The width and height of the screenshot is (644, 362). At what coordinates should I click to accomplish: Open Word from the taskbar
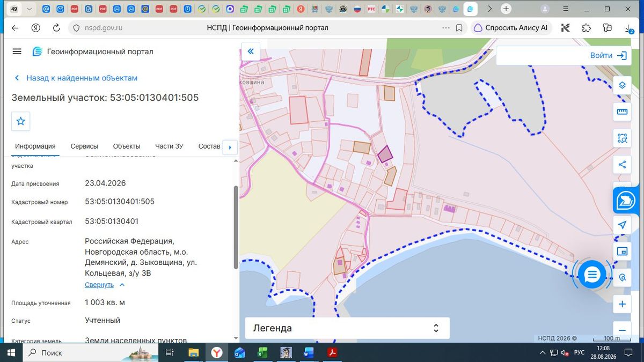(309, 352)
